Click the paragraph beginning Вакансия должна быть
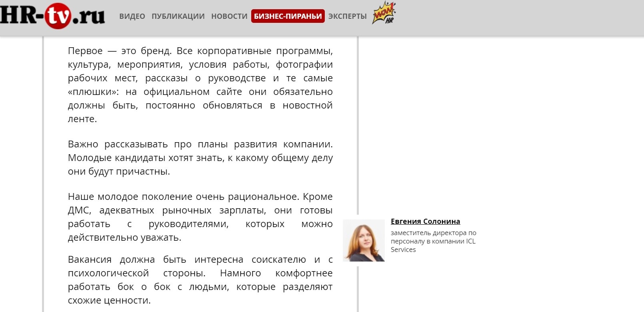The image size is (644, 312). click(x=200, y=280)
